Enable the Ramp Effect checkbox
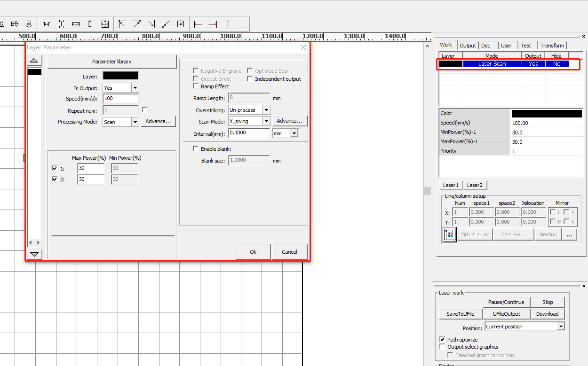Screen dimensions: 588x366 tap(196, 86)
